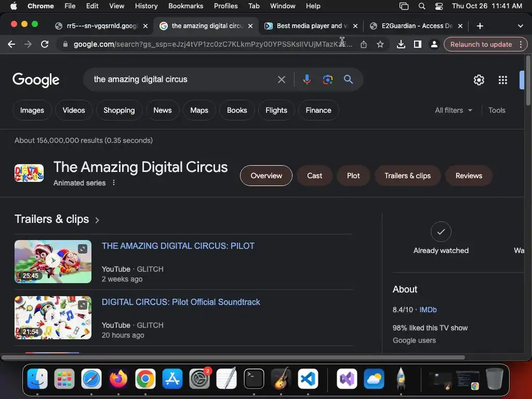The width and height of the screenshot is (532, 399).
Task: Open the three-dot Chrome menu
Action: click(x=521, y=45)
